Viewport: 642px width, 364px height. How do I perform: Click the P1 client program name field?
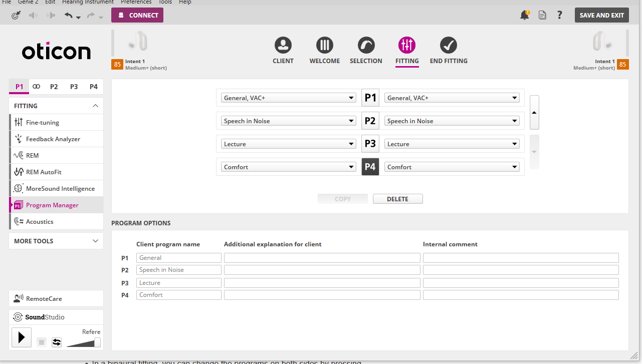(179, 258)
